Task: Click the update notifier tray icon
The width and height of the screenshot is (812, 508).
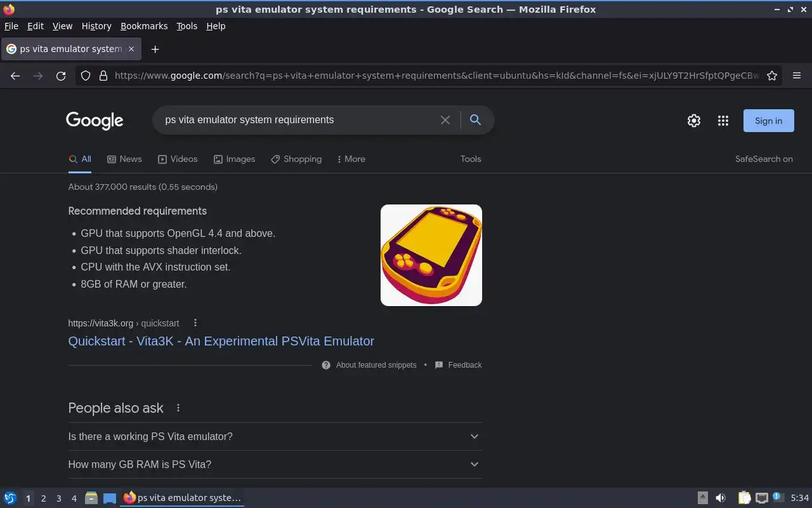Action: (778, 497)
